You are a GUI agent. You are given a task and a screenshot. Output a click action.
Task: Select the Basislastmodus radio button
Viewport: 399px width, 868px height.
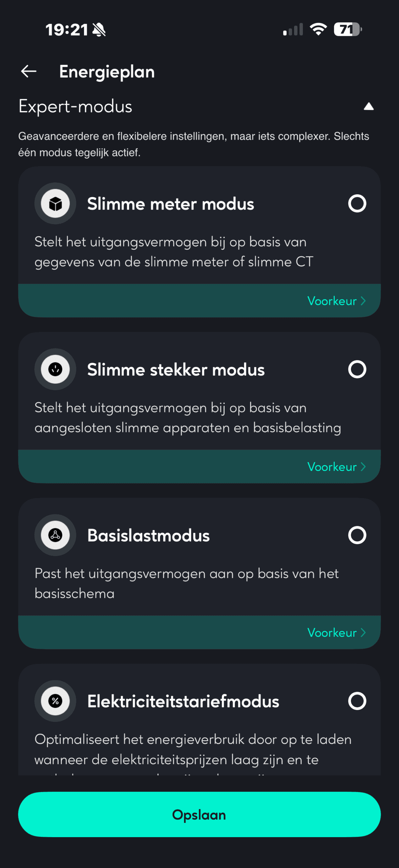click(357, 535)
